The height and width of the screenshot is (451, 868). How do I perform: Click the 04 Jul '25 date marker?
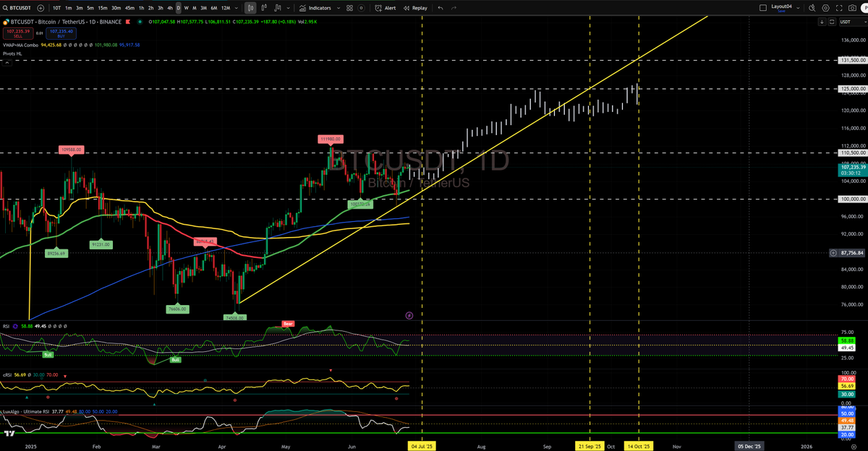(x=422, y=447)
